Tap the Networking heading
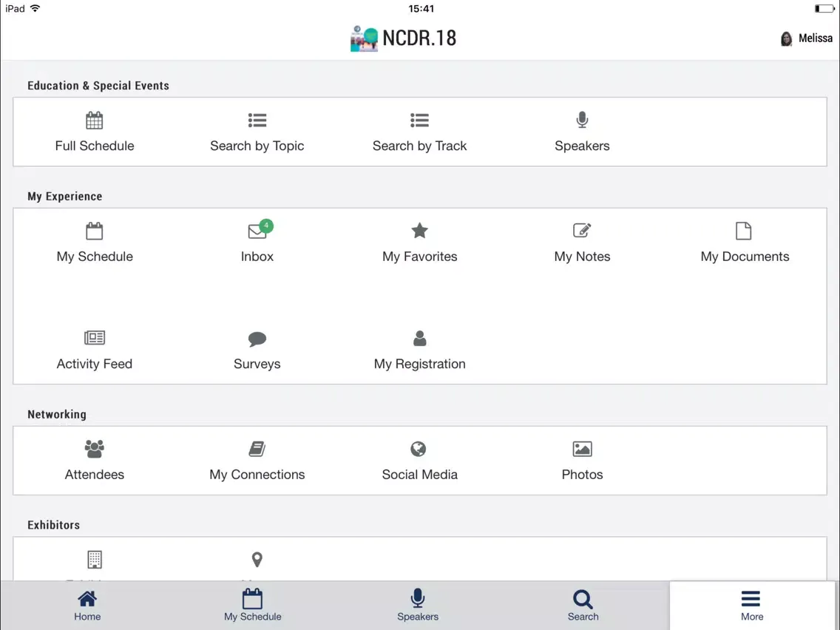 57,415
